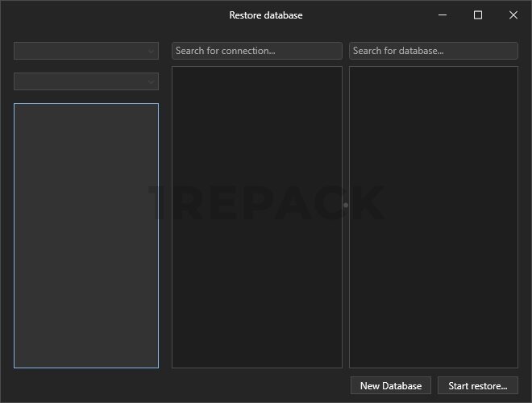The width and height of the screenshot is (532, 403).
Task: Click inside the empty database list panel
Action: point(433,218)
